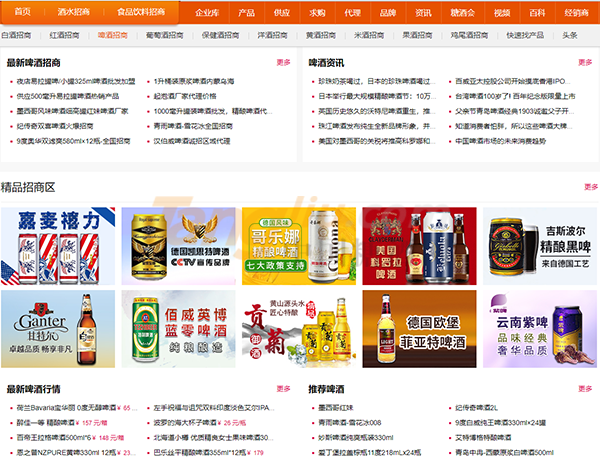Viewport: 600px width, 464px height.
Task: Select 白酒招商 in the sub-navigation
Action: tap(16, 35)
